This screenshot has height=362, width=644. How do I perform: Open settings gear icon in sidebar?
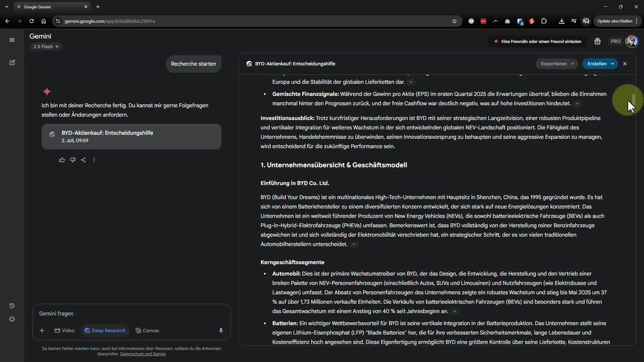click(x=12, y=319)
